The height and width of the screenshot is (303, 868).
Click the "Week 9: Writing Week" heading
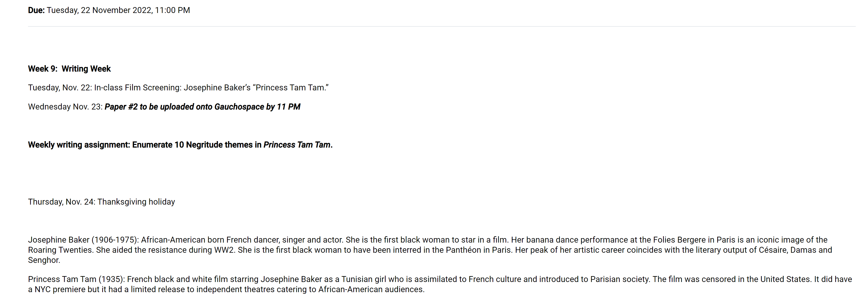69,69
